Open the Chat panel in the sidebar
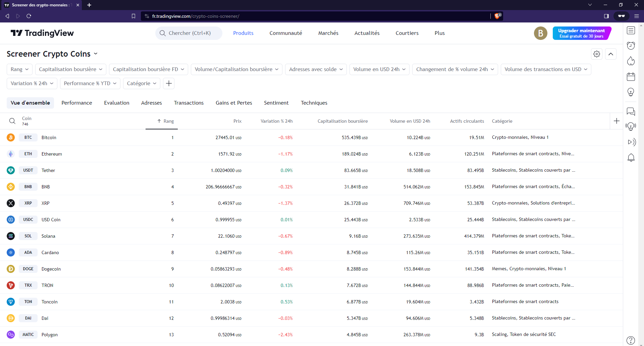 [x=631, y=112]
